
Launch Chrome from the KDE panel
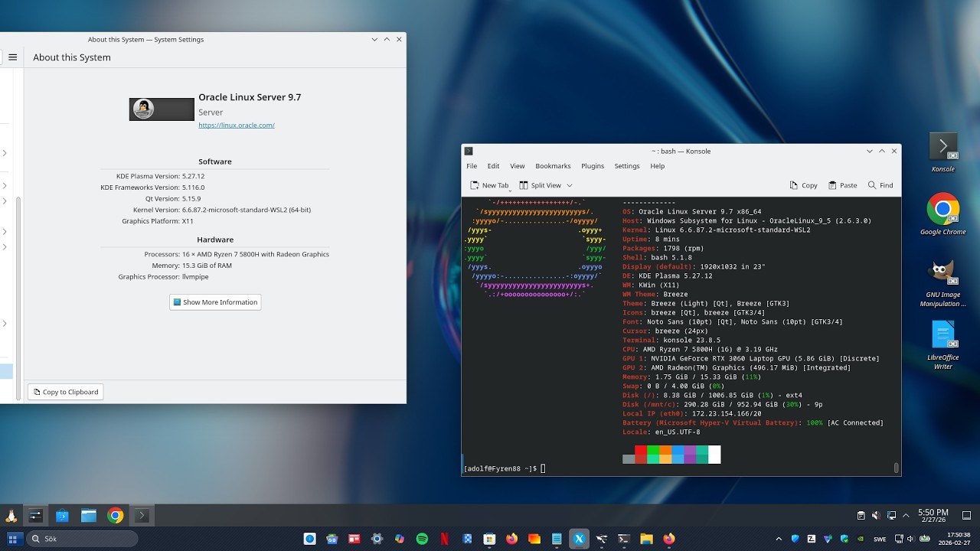pos(115,516)
